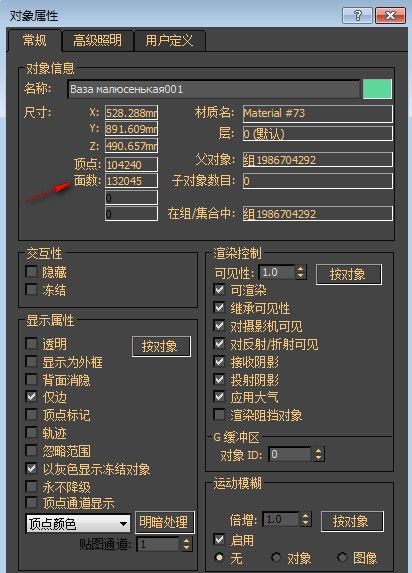Click the 明暗处理 button
Image resolution: width=412 pixels, height=573 pixels.
(164, 522)
